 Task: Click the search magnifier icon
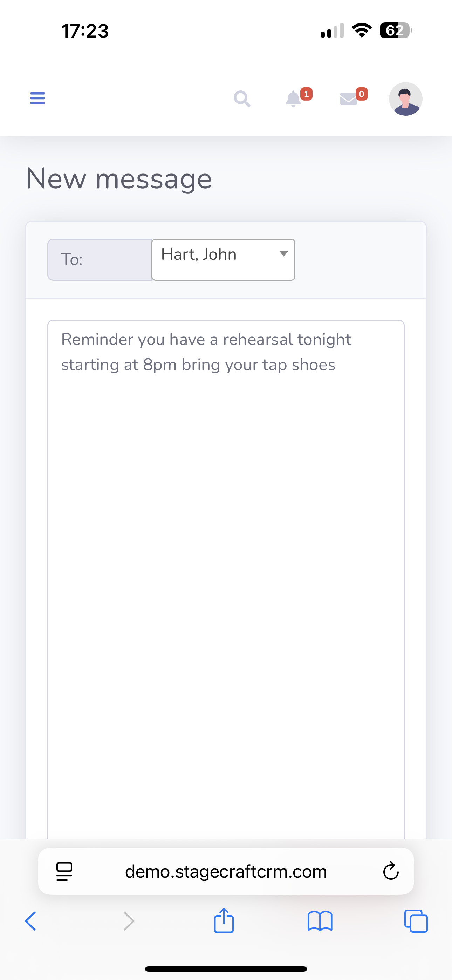(x=242, y=99)
